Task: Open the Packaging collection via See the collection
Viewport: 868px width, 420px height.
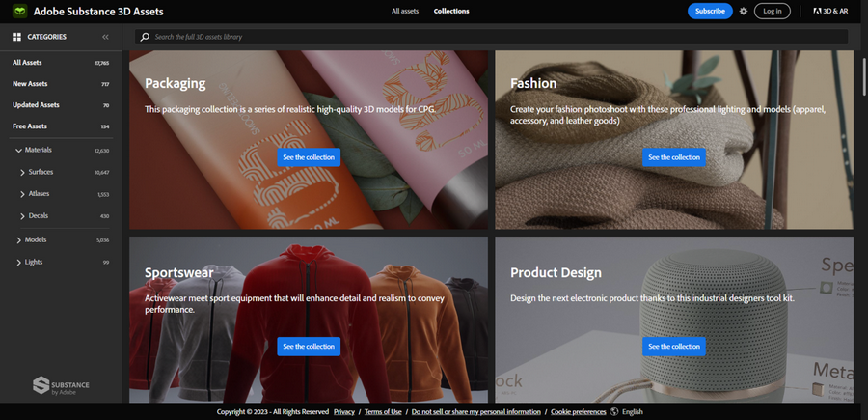Action: point(308,156)
